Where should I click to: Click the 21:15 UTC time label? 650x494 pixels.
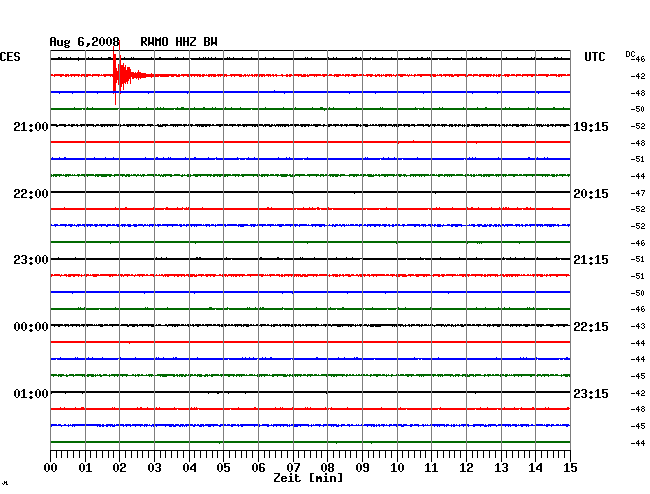pyautogui.click(x=591, y=260)
